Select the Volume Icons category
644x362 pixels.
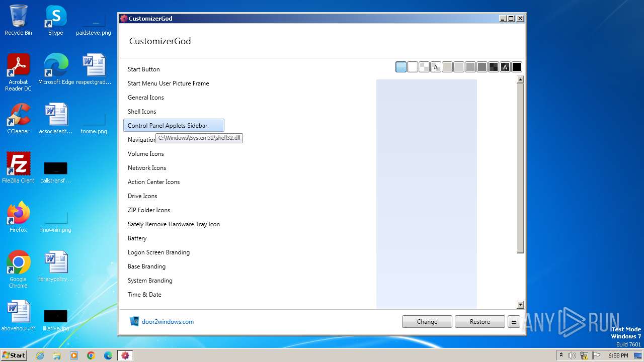tap(174, 154)
